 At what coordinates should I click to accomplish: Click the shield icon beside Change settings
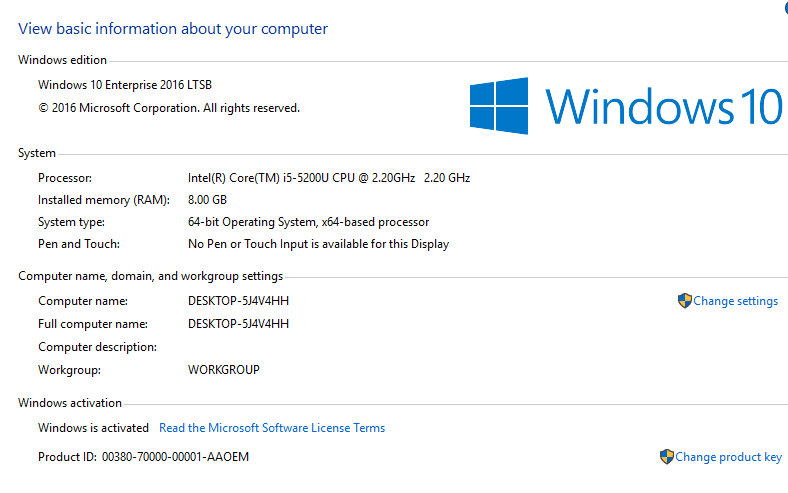point(685,300)
